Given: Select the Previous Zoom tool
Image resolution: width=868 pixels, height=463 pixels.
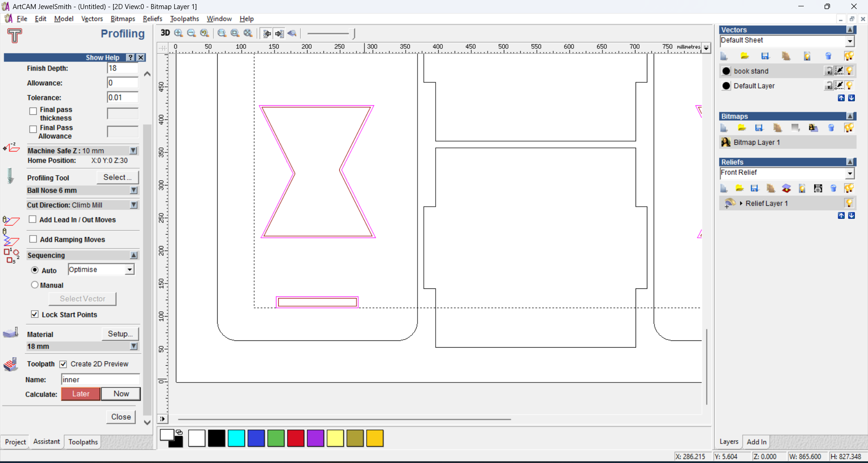Looking at the screenshot, I should pos(205,33).
